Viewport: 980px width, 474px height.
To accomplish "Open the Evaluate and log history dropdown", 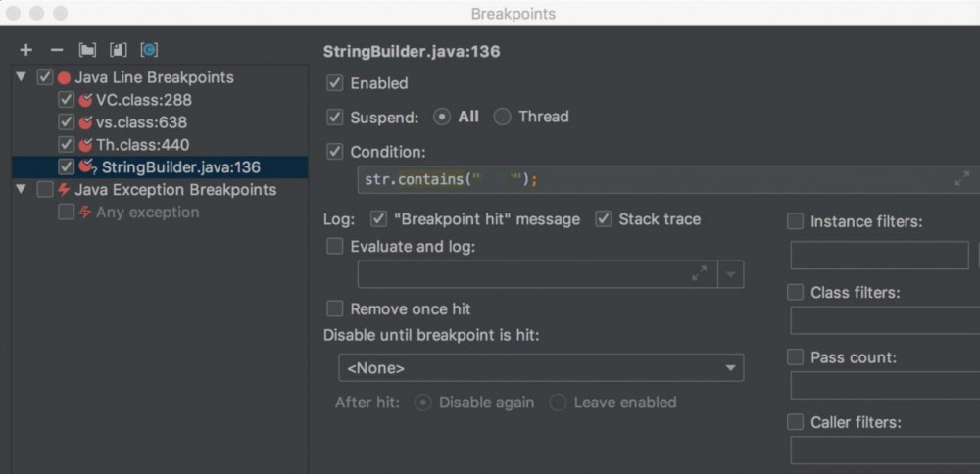I will coord(730,274).
